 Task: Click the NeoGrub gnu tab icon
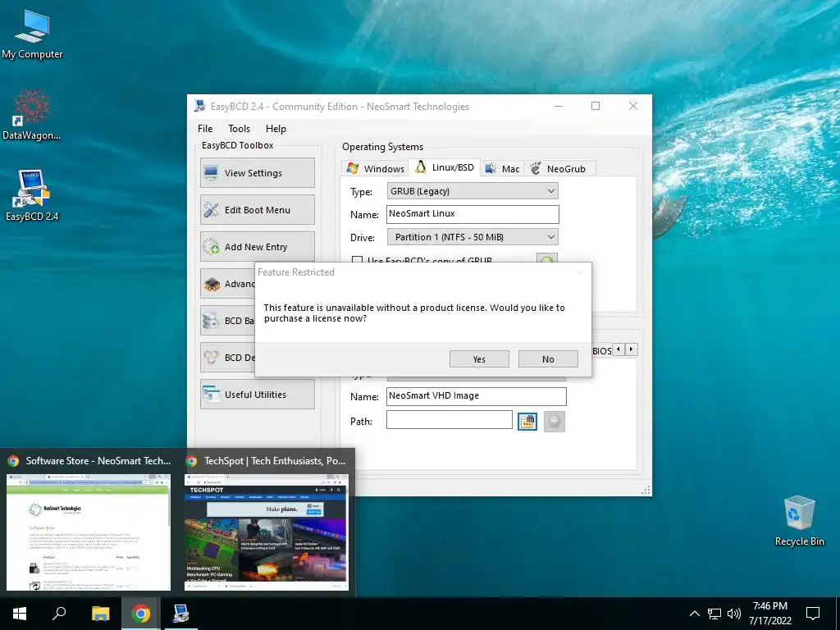point(536,168)
